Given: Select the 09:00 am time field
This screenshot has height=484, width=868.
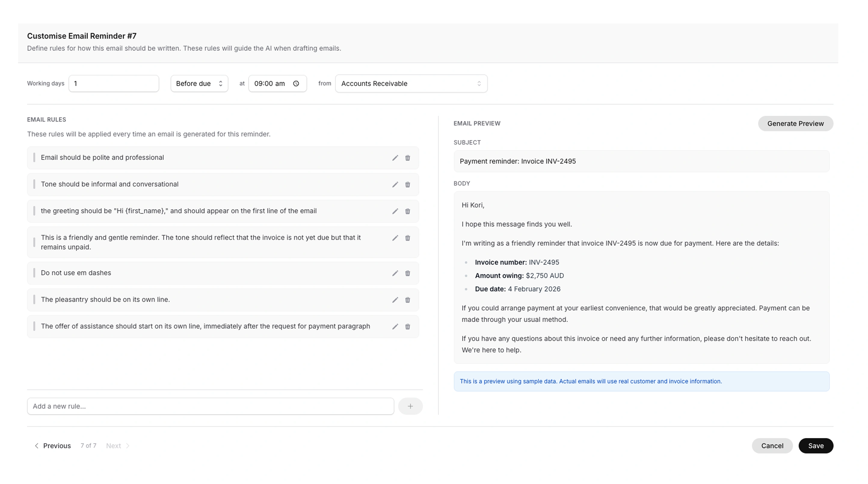Looking at the screenshot, I should (269, 84).
